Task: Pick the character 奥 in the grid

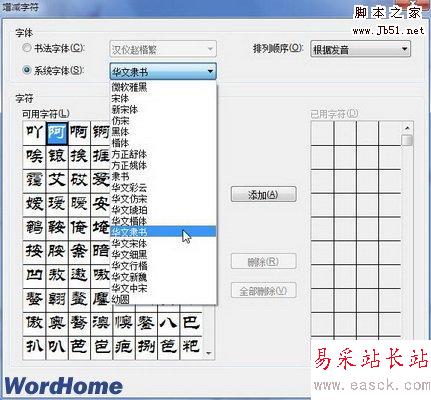Action: tap(57, 323)
